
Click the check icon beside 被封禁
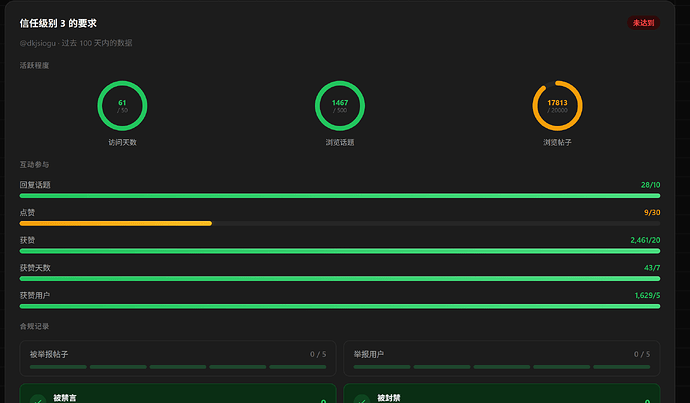coord(362,399)
